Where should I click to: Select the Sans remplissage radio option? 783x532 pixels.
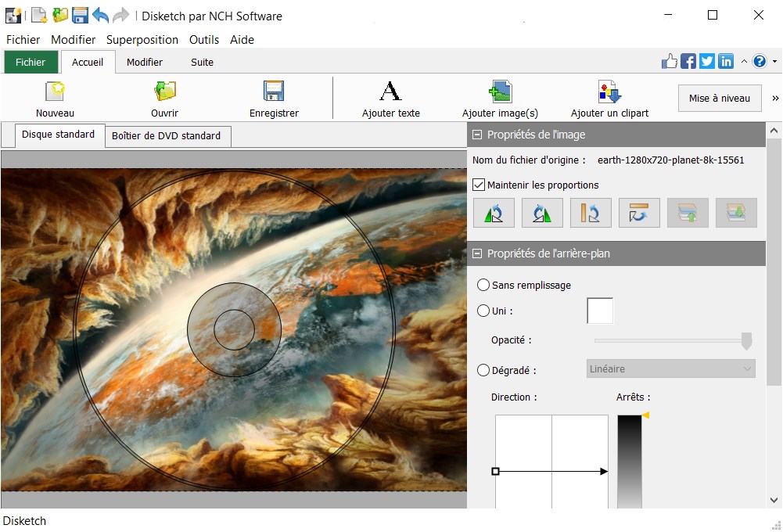(x=483, y=285)
